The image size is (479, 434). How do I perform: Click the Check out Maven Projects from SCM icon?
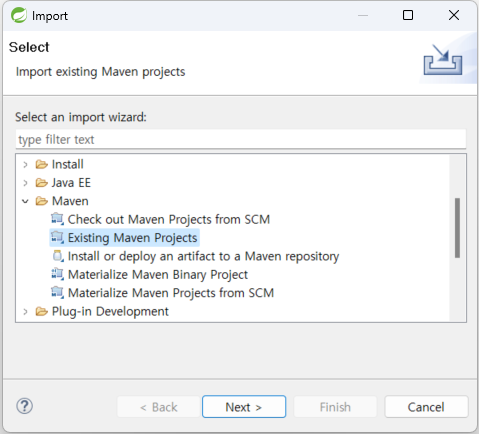[x=57, y=219]
